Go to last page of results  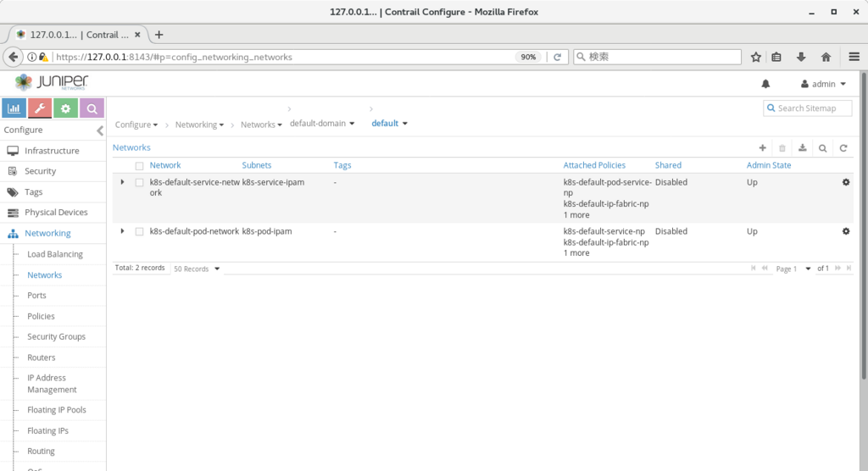pos(849,269)
